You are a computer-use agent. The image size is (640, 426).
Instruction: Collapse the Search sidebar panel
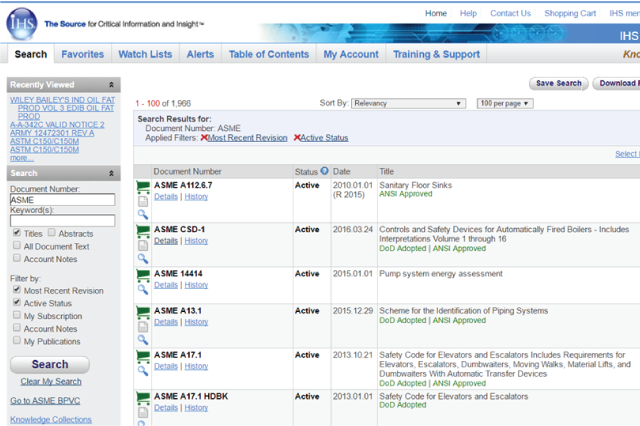(111, 173)
